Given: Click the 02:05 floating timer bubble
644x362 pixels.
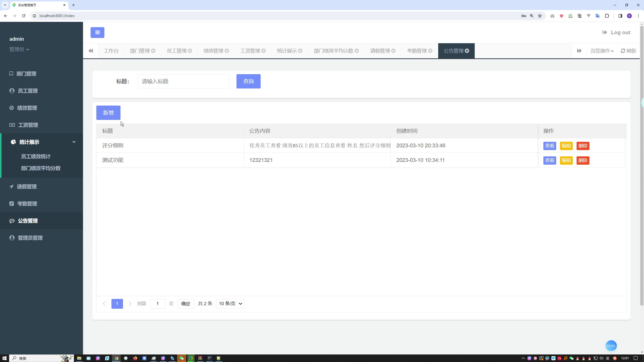Looking at the screenshot, I should [611, 346].
